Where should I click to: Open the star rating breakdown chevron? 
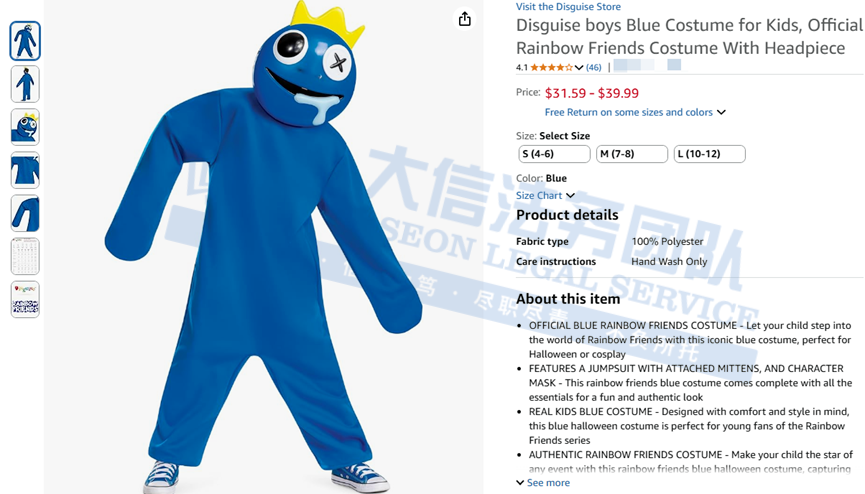point(579,67)
